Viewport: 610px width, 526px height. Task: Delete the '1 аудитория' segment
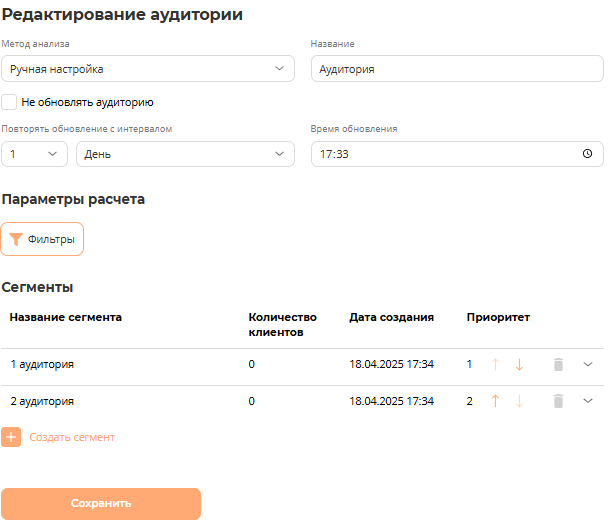(x=558, y=365)
